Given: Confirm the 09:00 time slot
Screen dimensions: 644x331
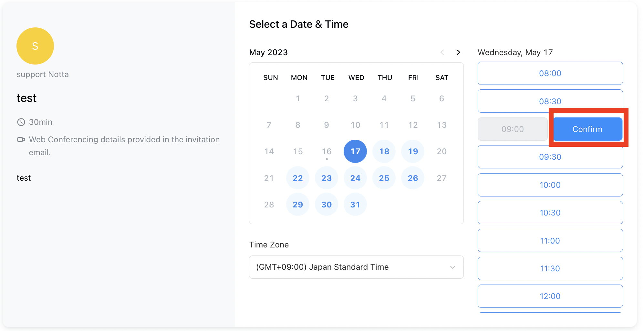Looking at the screenshot, I should tap(588, 129).
